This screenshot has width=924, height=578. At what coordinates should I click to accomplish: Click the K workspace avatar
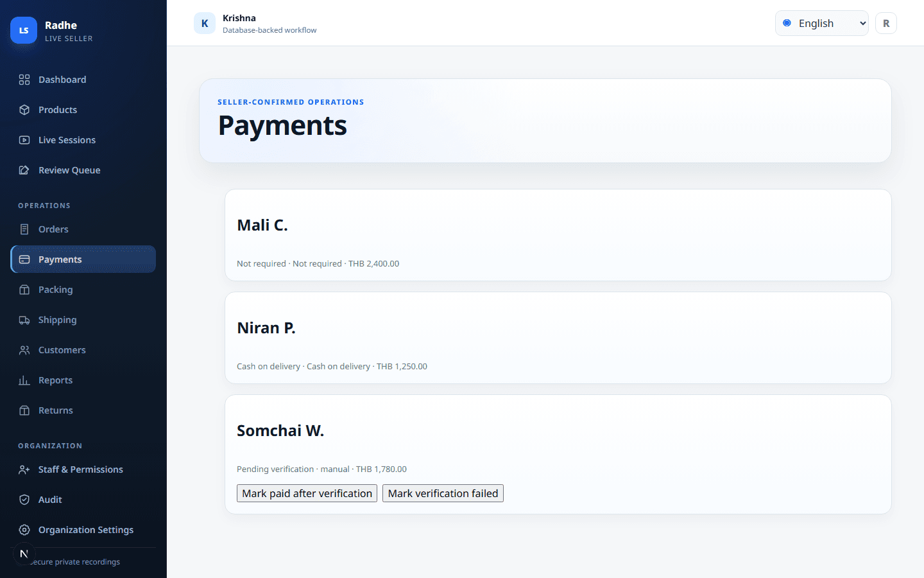pyautogui.click(x=205, y=23)
